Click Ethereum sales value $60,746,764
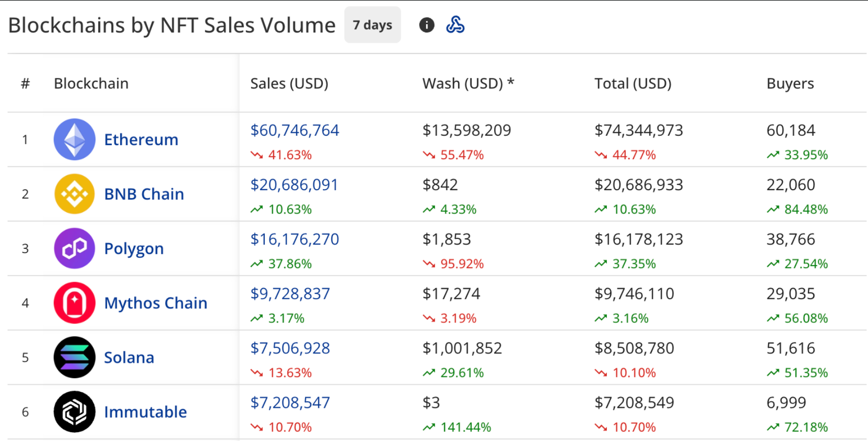This screenshot has height=441, width=868. click(295, 130)
